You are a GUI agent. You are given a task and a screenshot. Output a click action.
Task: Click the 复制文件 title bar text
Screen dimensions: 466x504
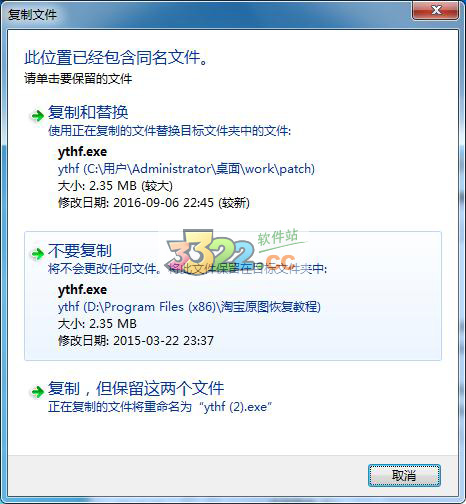(32, 15)
